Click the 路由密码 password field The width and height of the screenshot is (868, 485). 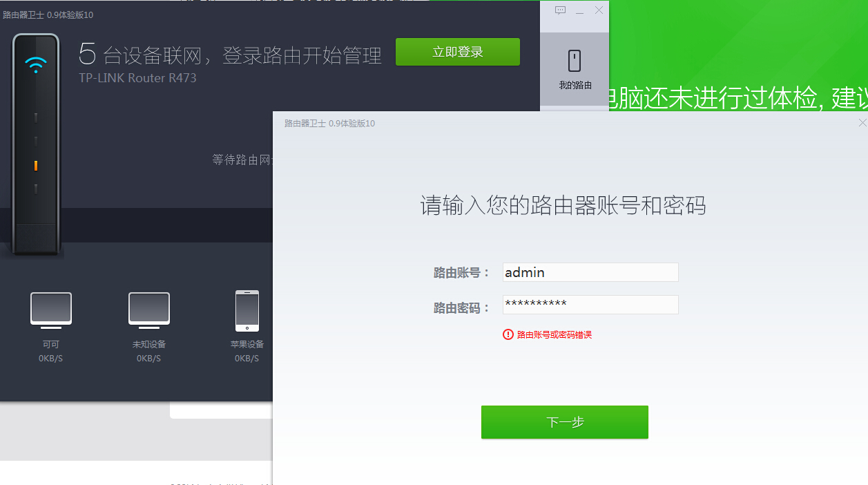pyautogui.click(x=590, y=305)
